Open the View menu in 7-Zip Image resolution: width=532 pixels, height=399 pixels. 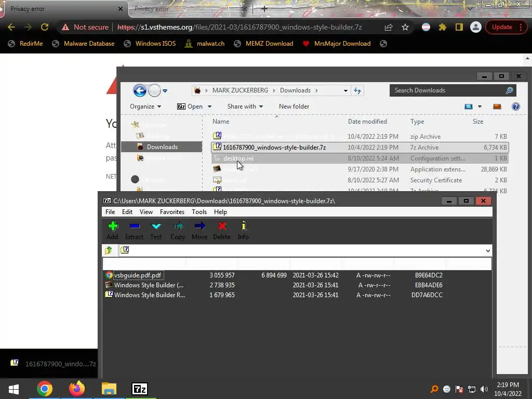click(146, 212)
